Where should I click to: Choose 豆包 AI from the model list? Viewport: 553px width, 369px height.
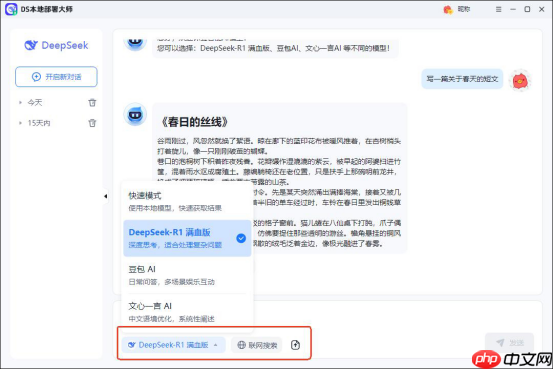[x=187, y=275]
